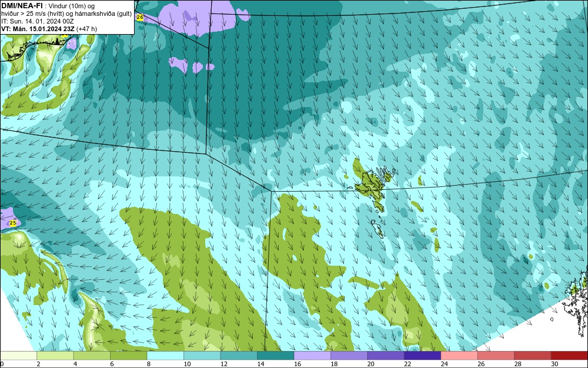Viewport: 588px width, 368px height.
Task: Select the 4–6 m/s green legend swatch
Action: tap(92, 356)
